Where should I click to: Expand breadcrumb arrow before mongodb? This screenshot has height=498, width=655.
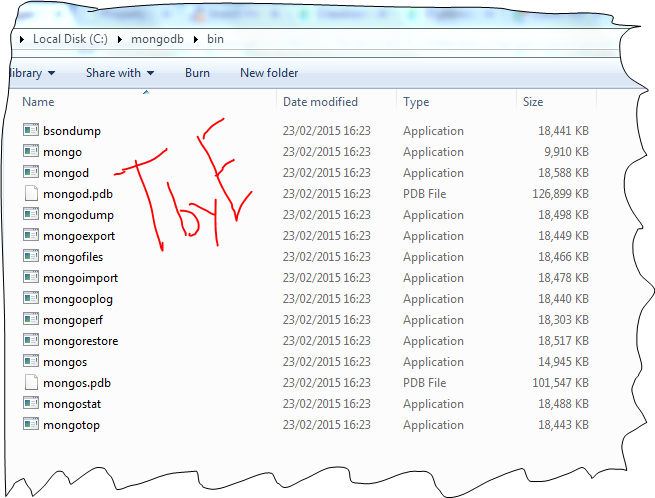point(119,39)
